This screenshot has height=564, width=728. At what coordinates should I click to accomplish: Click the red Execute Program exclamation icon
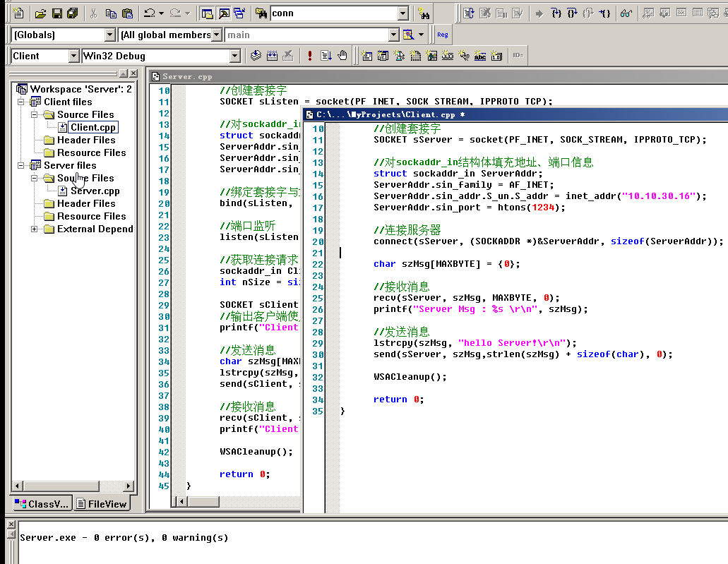[x=309, y=56]
